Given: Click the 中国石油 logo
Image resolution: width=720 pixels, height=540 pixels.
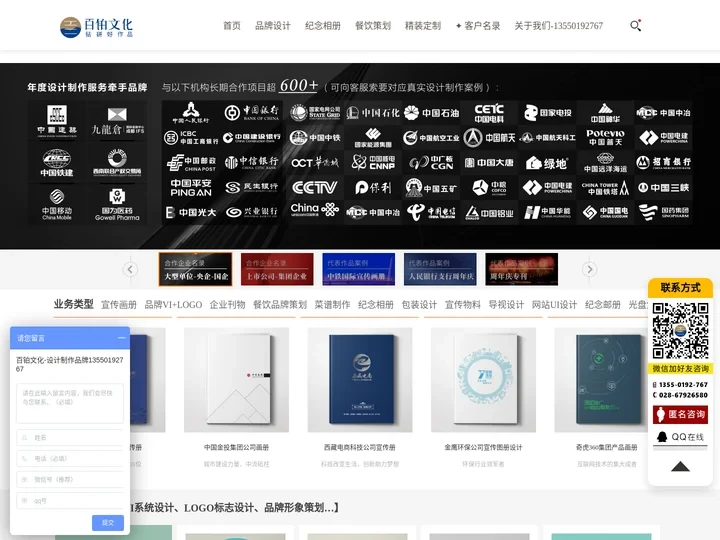Looking at the screenshot, I should [x=432, y=112].
